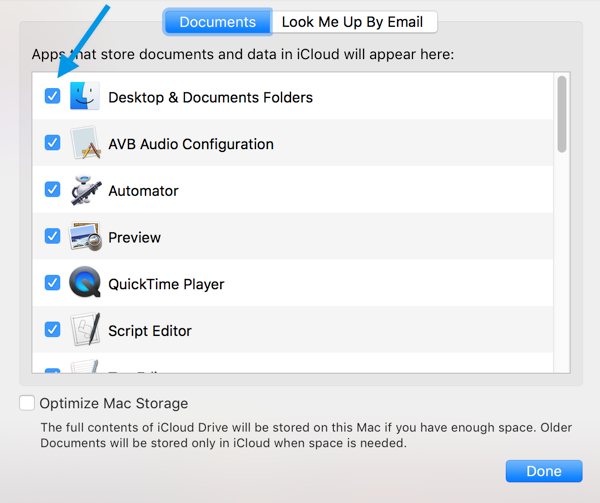Uncheck the AVB Audio Configuration checkbox
This screenshot has width=600, height=503.
52,143
